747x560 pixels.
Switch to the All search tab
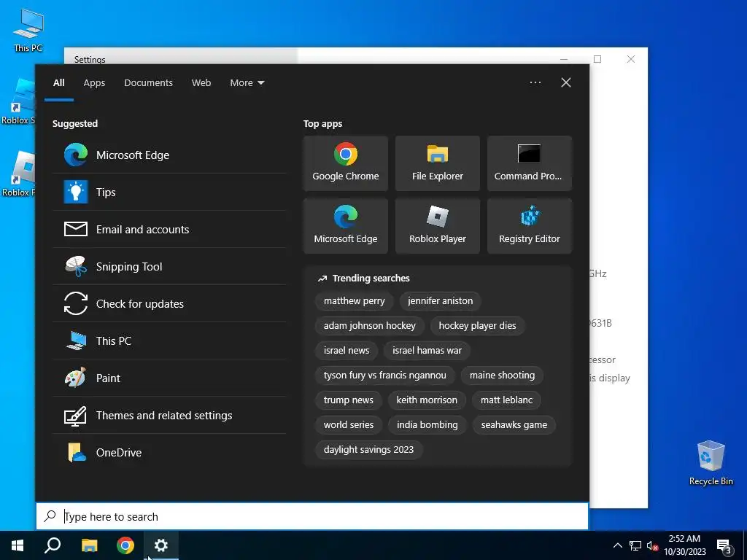(58, 83)
